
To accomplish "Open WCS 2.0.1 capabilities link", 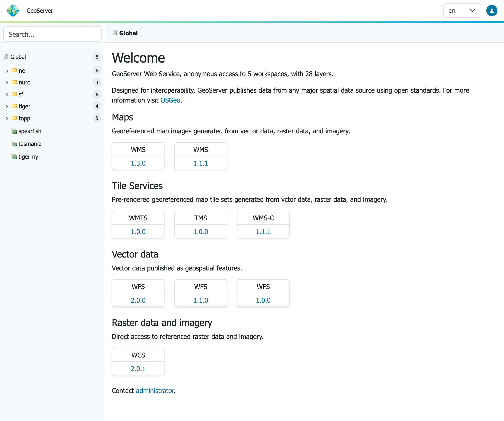I will click(x=138, y=369).
